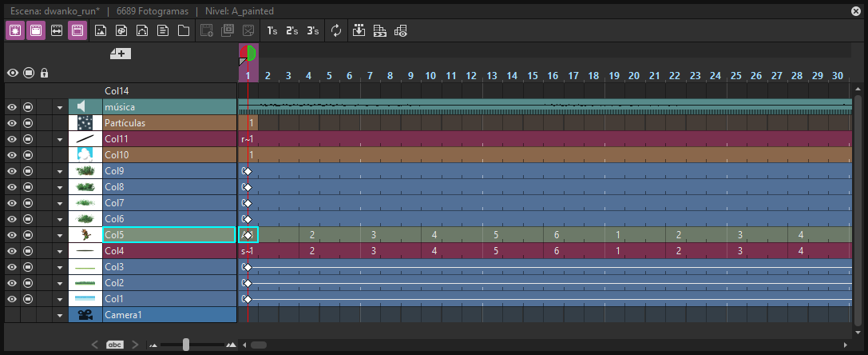Expand the Col5 layer arrow

click(x=60, y=235)
